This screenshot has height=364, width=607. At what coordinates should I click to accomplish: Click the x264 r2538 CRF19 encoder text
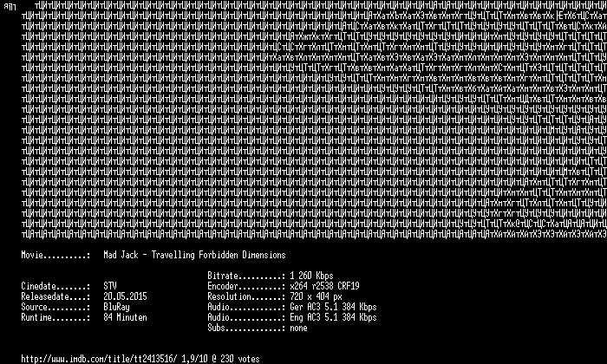(324, 286)
